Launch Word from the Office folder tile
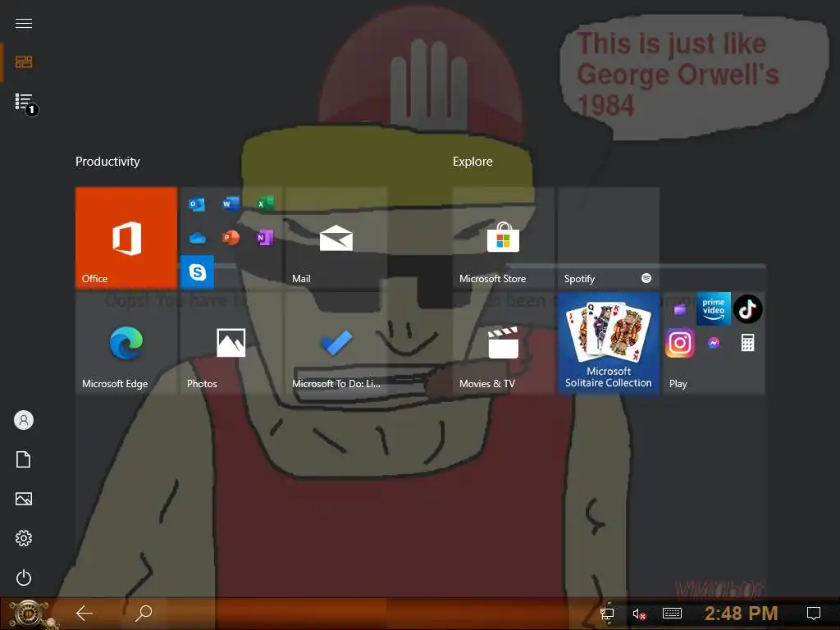The image size is (840, 630). click(231, 204)
